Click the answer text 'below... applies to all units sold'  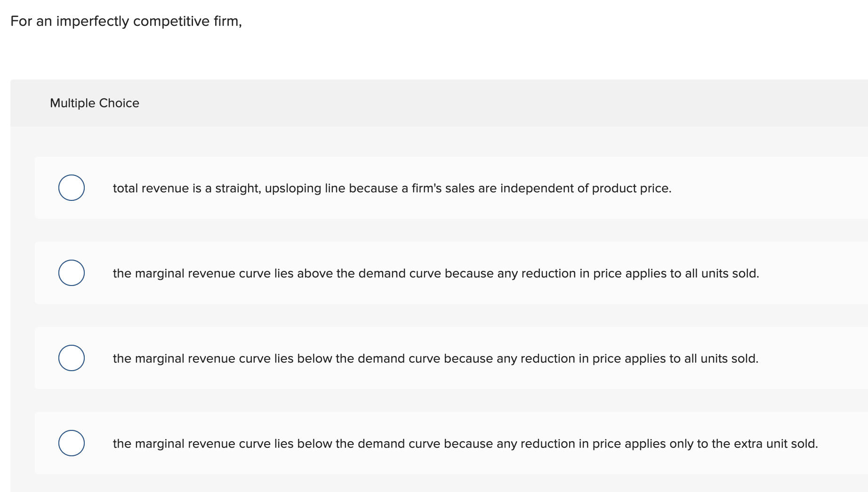(x=435, y=358)
